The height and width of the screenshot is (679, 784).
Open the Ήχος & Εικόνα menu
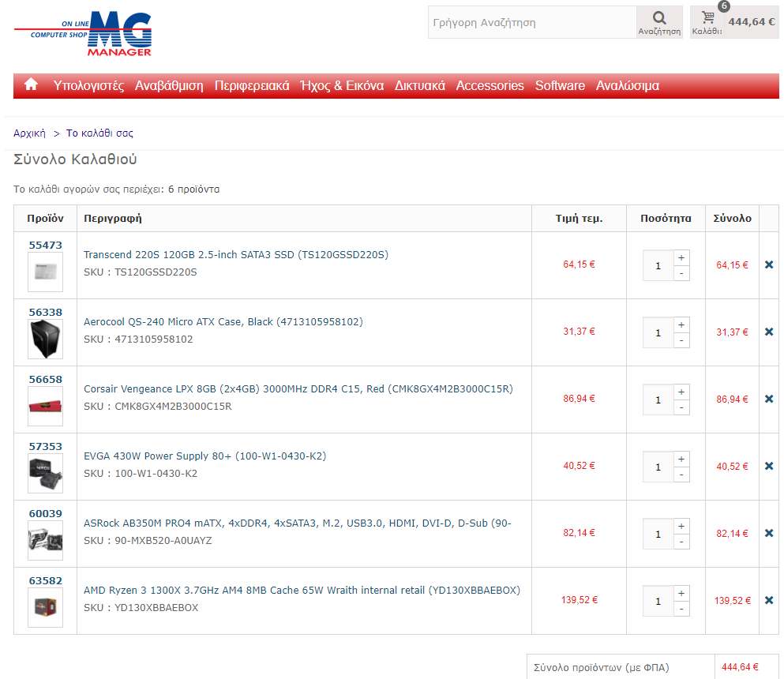coord(342,86)
